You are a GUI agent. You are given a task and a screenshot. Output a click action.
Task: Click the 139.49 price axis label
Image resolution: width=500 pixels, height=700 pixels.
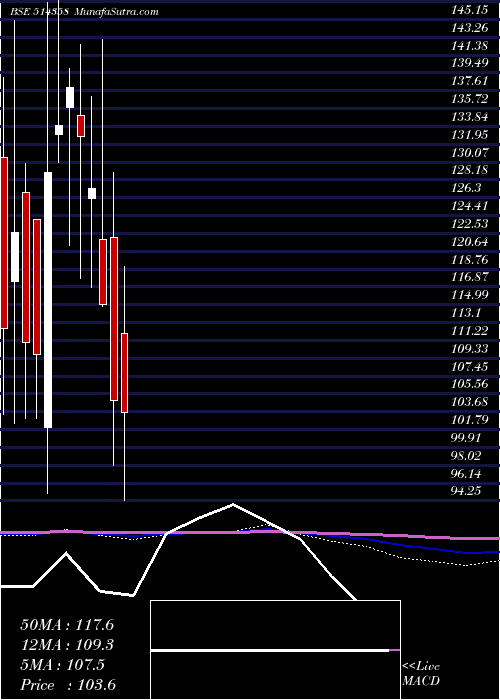(472, 63)
